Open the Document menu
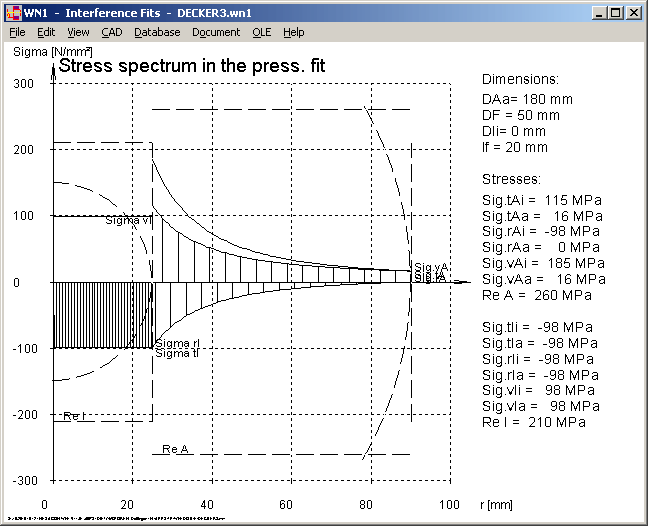 tap(216, 32)
